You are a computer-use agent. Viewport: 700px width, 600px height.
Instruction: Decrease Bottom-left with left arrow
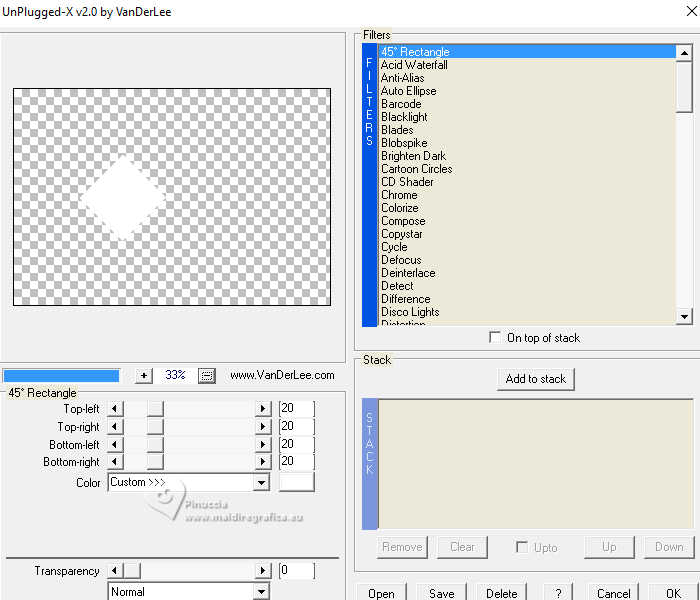(x=115, y=444)
